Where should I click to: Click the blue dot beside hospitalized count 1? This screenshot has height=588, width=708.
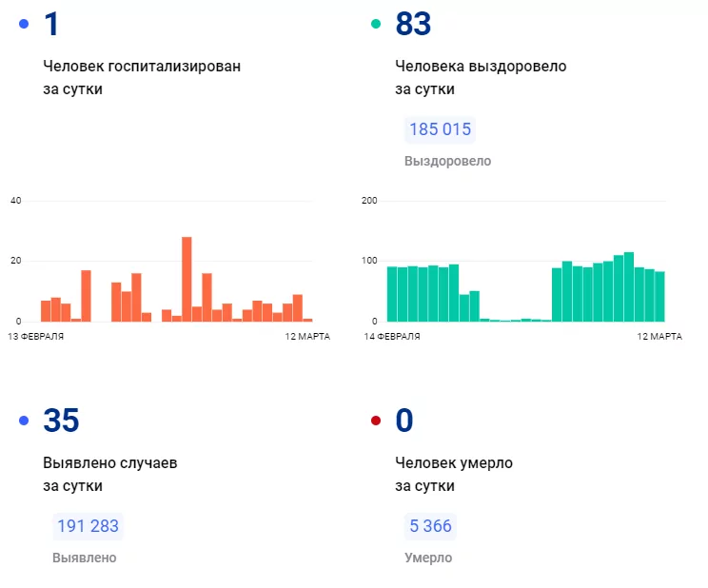24,24
